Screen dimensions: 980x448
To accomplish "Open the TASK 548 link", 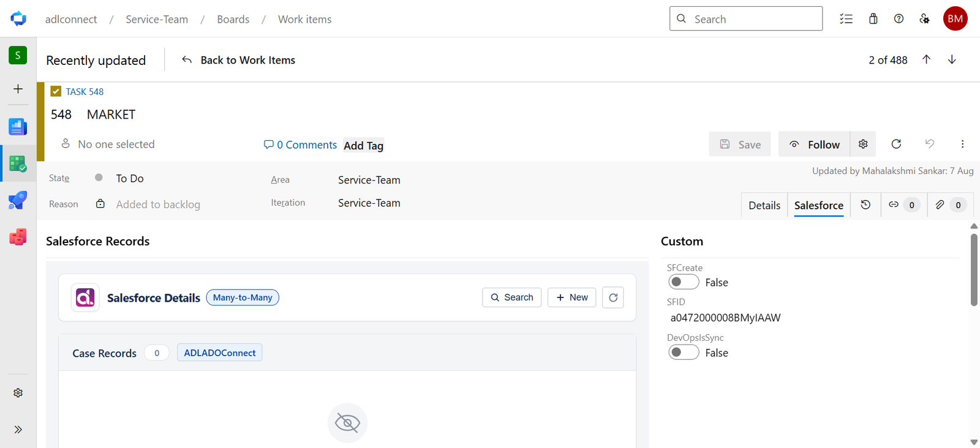I will (x=85, y=91).
